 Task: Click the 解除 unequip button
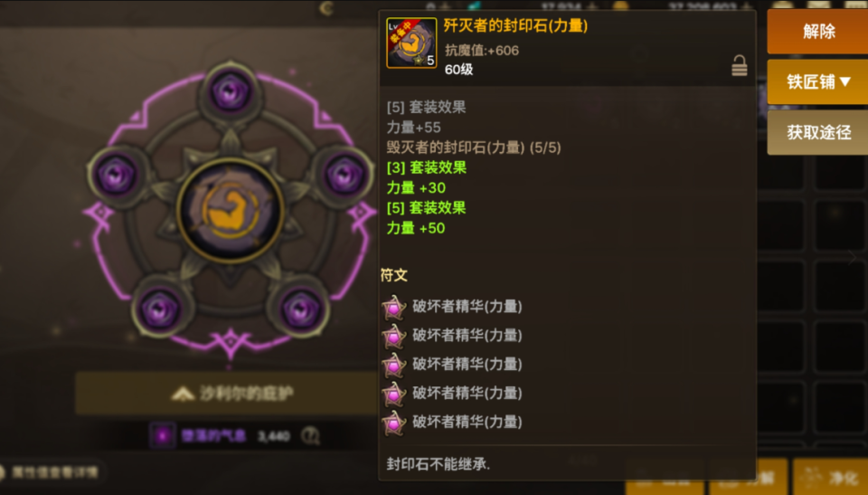818,32
